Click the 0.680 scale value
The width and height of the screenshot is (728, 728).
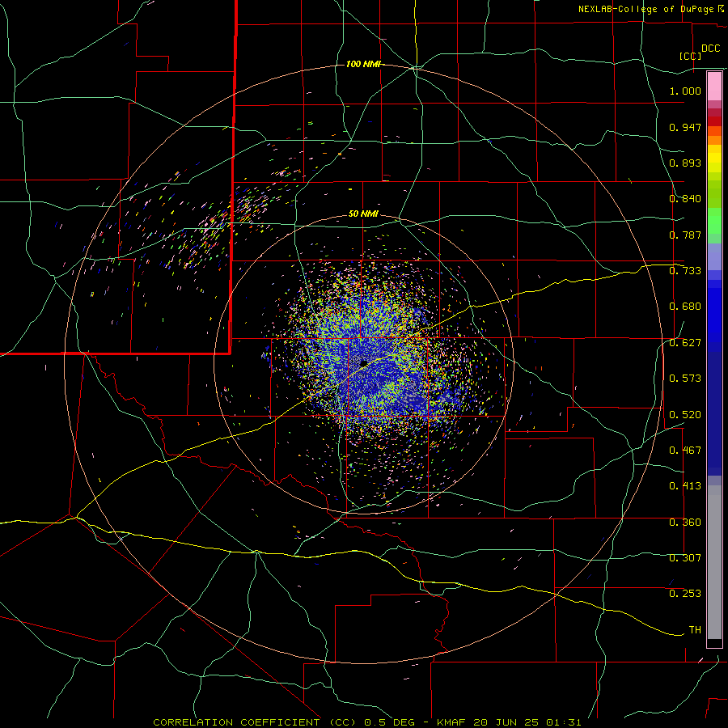pyautogui.click(x=685, y=307)
